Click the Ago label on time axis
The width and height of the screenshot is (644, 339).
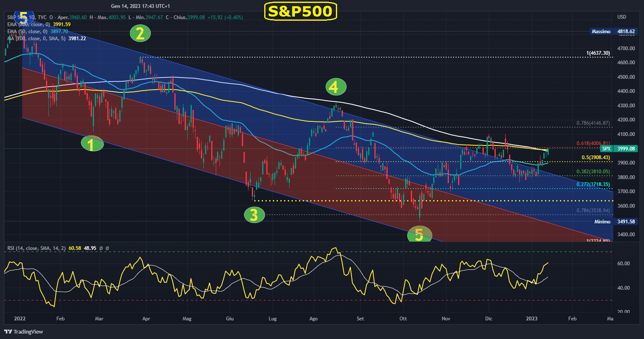click(314, 319)
